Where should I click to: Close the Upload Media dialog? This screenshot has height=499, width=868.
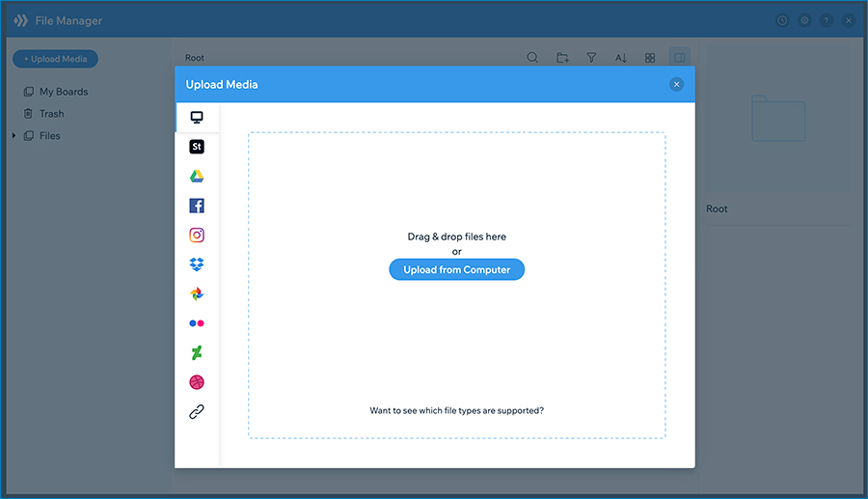(676, 84)
